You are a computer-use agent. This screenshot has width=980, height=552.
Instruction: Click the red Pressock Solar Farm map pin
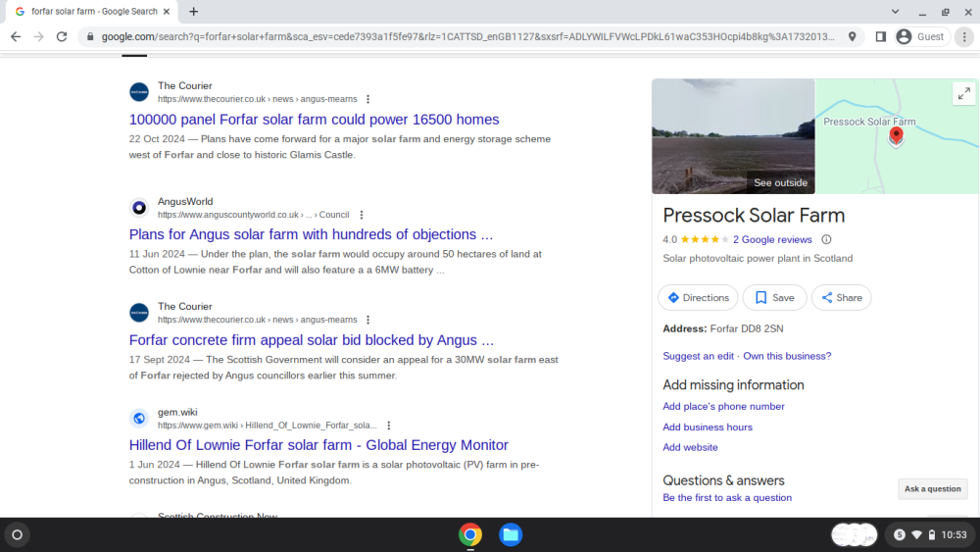(x=897, y=135)
